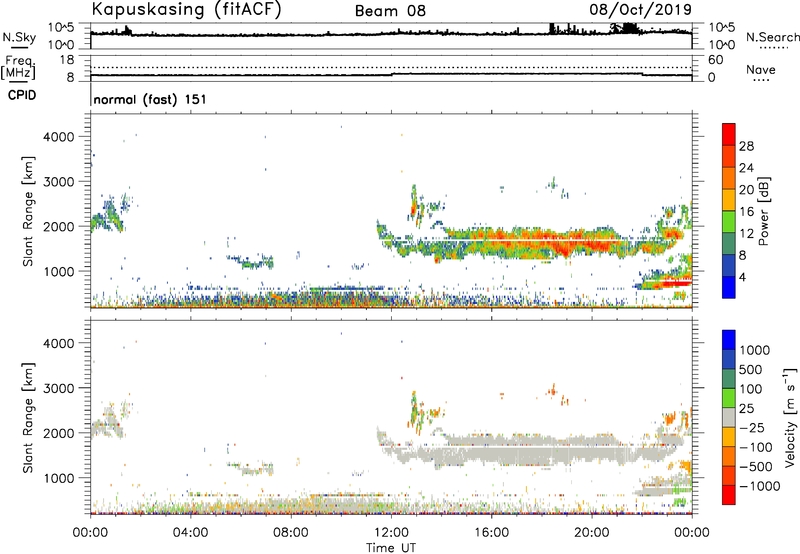Click the "28" Power color bar label
800x554 pixels.
tap(746, 146)
